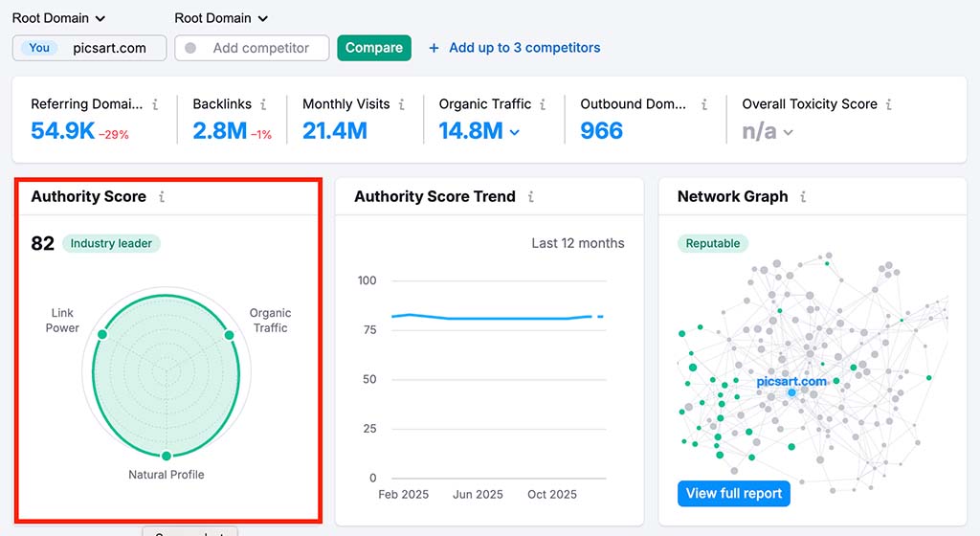
Task: Click the Organic Traffic point on radar chart
Action: [x=230, y=335]
